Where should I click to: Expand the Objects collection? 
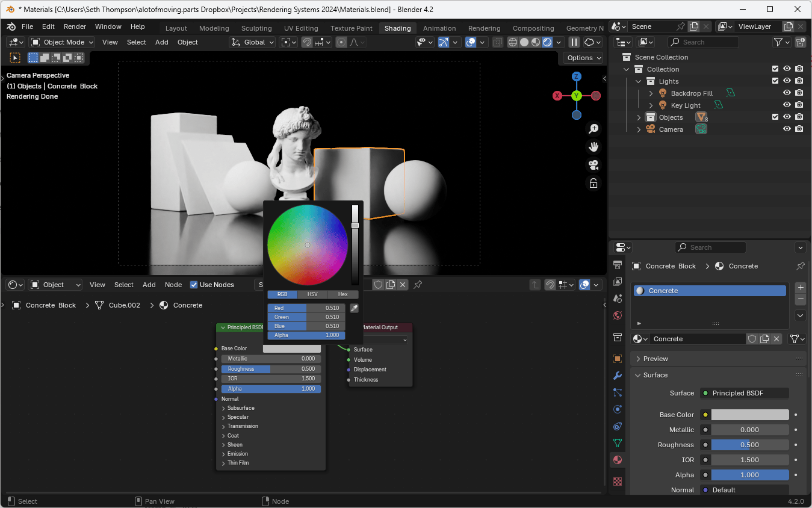(639, 117)
